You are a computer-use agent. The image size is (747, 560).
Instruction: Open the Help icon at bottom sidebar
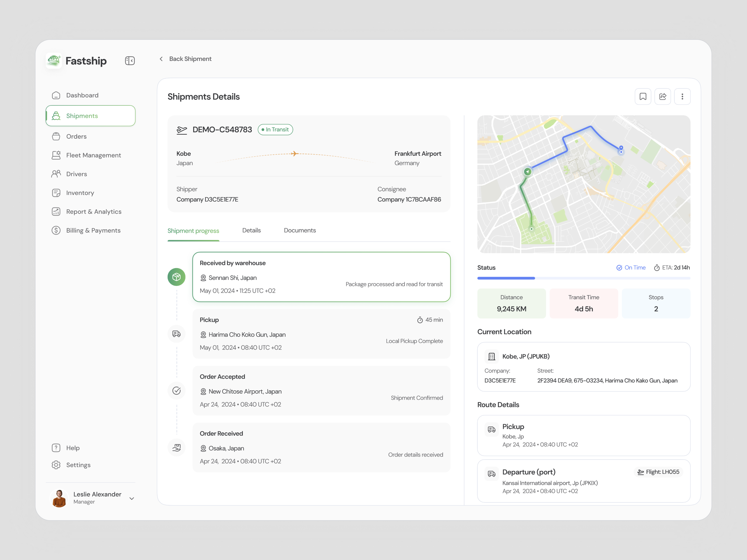(x=56, y=448)
